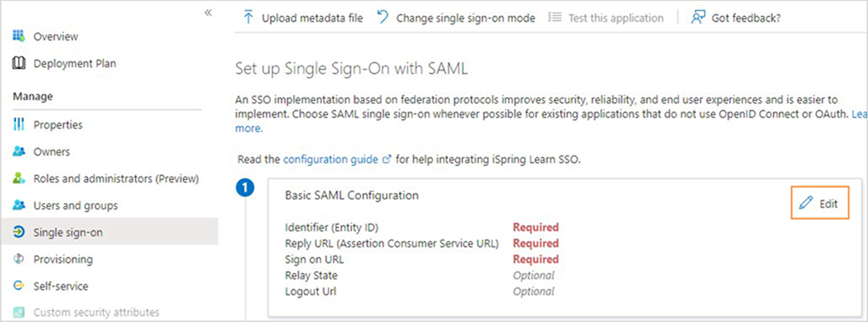Image resolution: width=868 pixels, height=322 pixels.
Task: Choose Change single sign-on mode
Action: (x=456, y=18)
